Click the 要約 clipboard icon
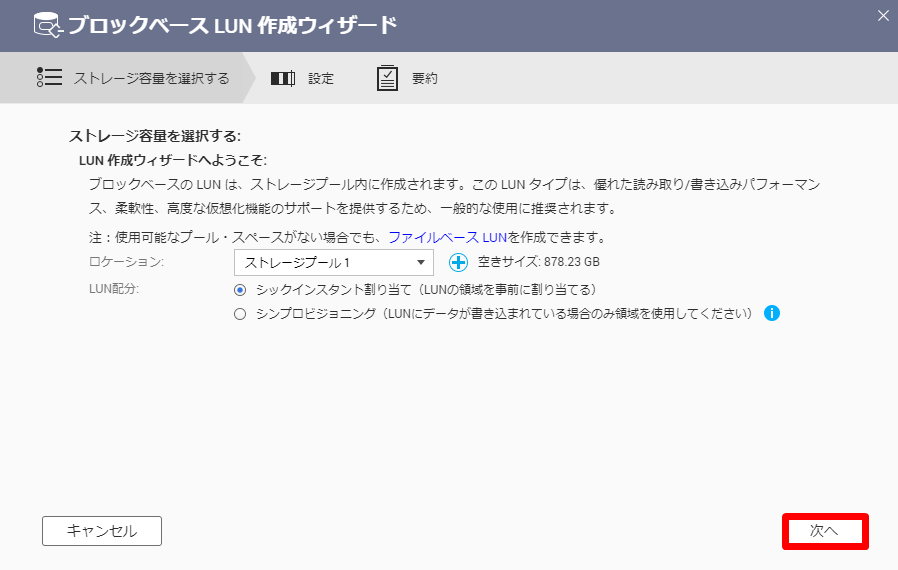898x570 pixels. [x=387, y=78]
